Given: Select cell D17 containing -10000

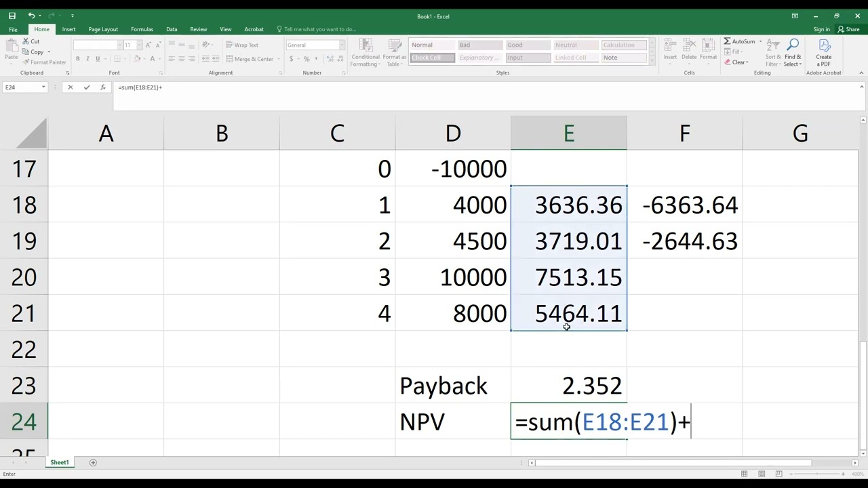Looking at the screenshot, I should click(x=453, y=168).
